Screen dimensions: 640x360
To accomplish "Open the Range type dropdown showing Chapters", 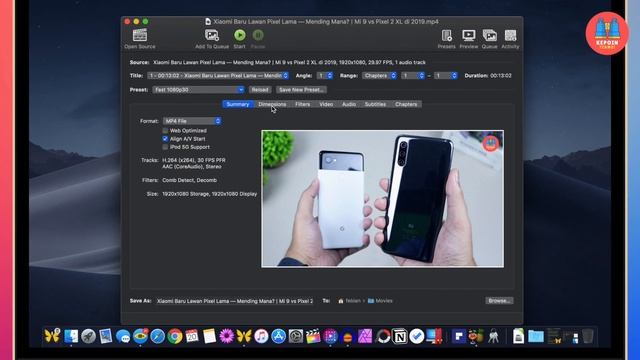I will [379, 76].
